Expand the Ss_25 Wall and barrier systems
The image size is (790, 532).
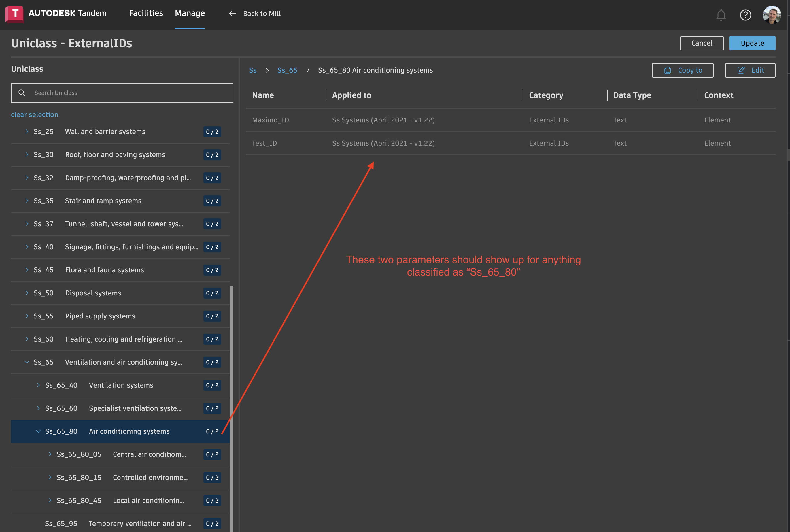[x=27, y=132]
